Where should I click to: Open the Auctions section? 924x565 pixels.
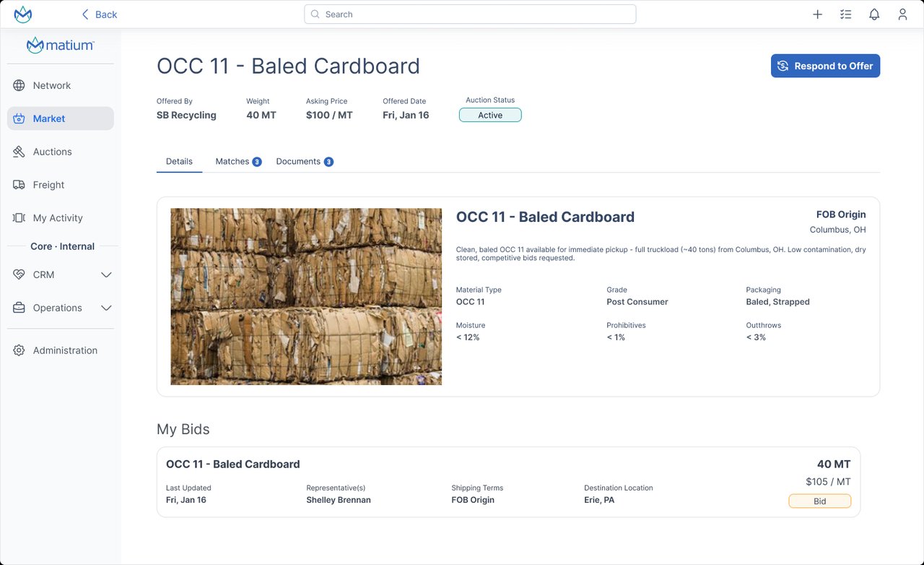click(51, 152)
